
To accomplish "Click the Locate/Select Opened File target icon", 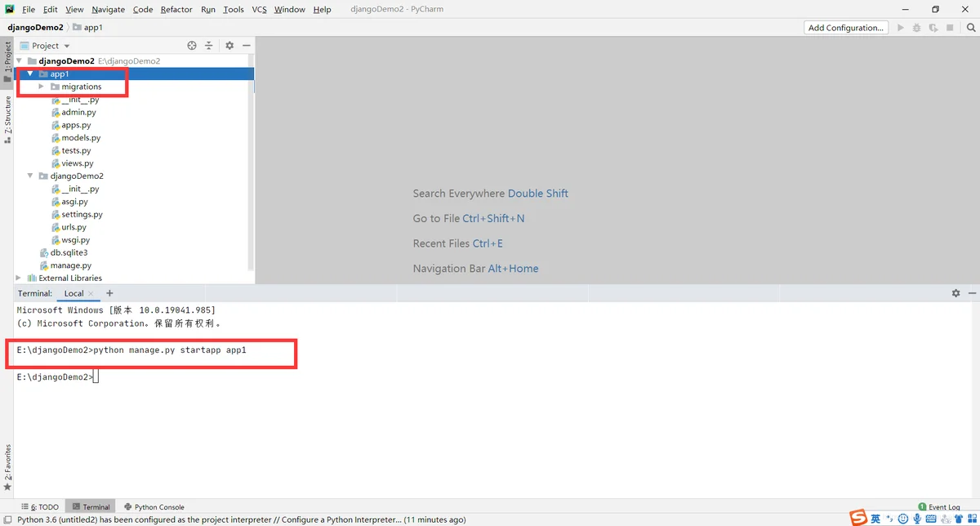I will [x=192, y=46].
